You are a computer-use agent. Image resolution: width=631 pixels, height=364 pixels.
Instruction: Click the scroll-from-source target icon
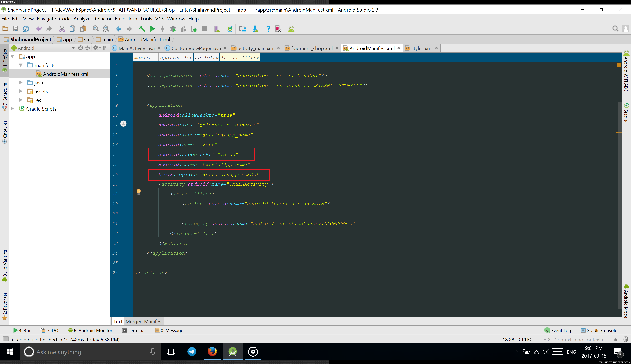click(81, 48)
